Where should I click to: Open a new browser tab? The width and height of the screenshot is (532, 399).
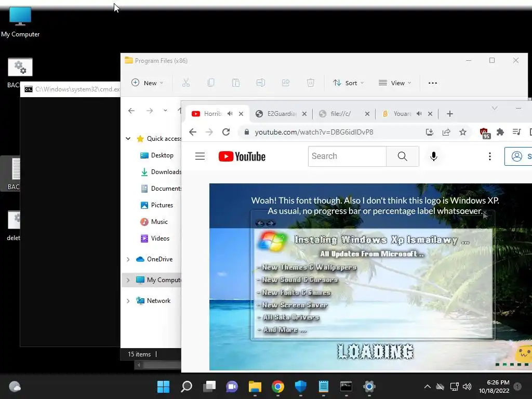tap(450, 114)
